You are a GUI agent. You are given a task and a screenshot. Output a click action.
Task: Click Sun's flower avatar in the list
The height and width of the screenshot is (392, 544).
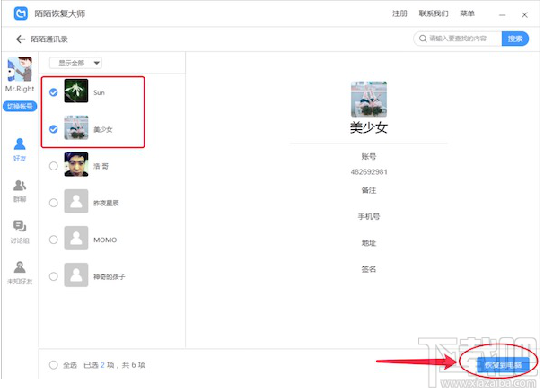[76, 91]
